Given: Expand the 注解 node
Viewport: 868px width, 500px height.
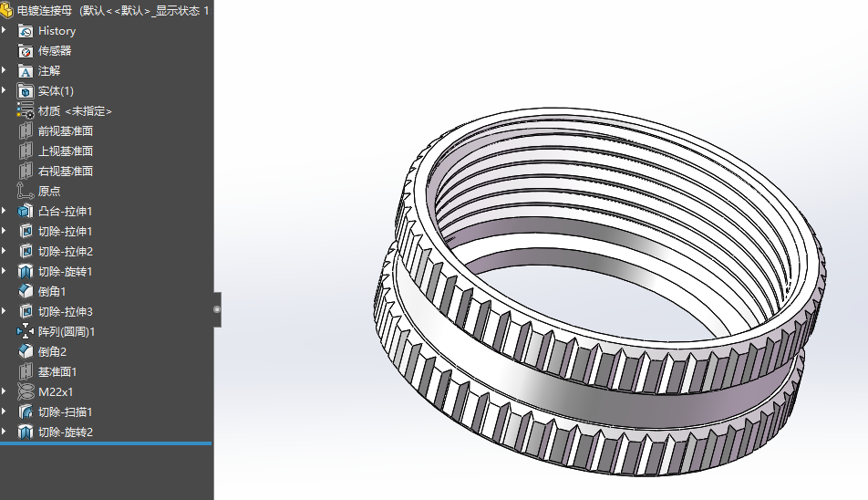Looking at the screenshot, I should click(4, 70).
